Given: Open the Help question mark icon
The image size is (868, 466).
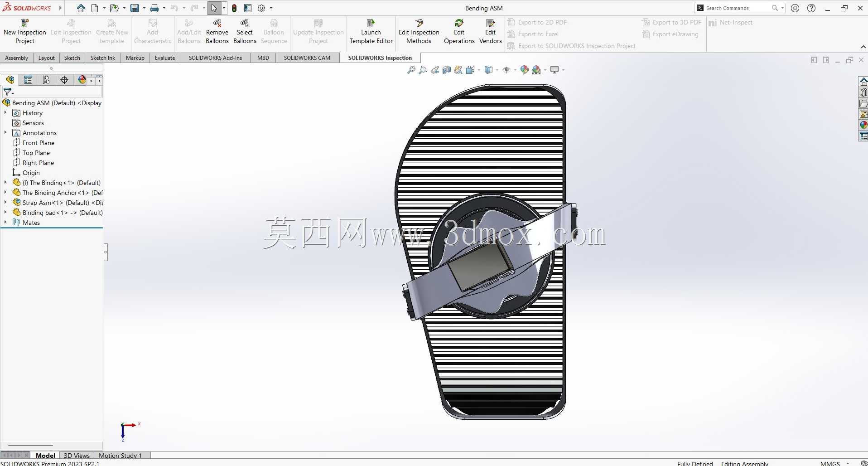Looking at the screenshot, I should [x=811, y=8].
